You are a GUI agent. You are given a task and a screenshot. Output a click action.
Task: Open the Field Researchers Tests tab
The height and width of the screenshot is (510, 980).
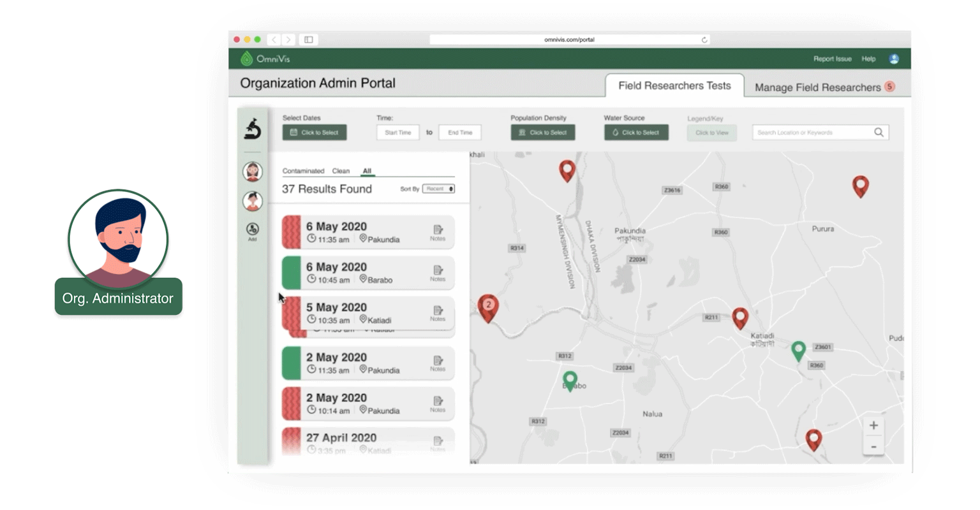[x=674, y=86]
